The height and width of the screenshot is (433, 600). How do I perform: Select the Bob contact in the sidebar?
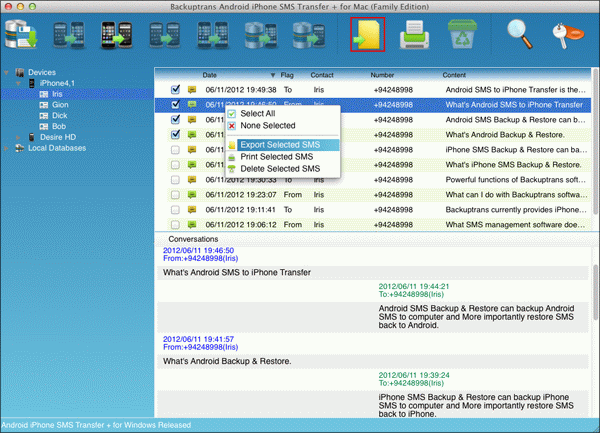(x=60, y=125)
